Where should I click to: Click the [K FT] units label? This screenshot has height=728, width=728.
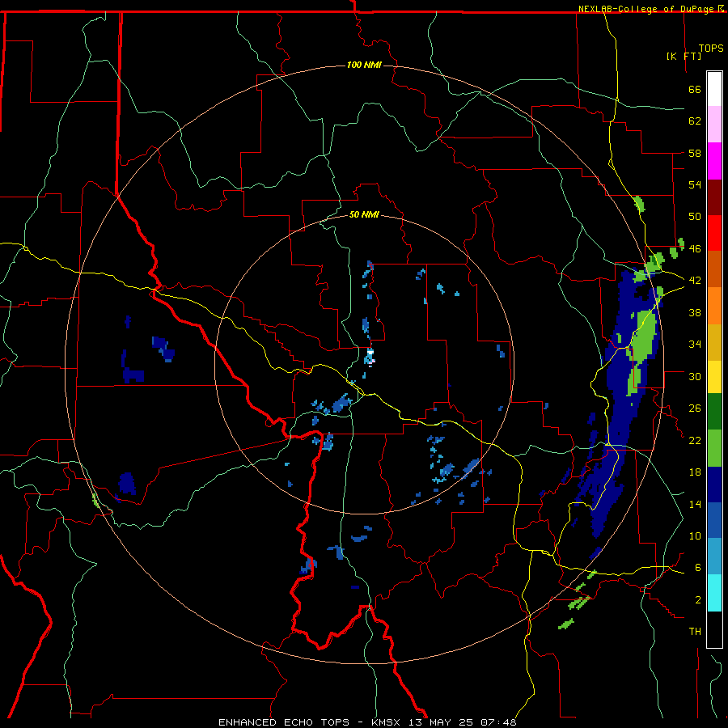point(684,56)
